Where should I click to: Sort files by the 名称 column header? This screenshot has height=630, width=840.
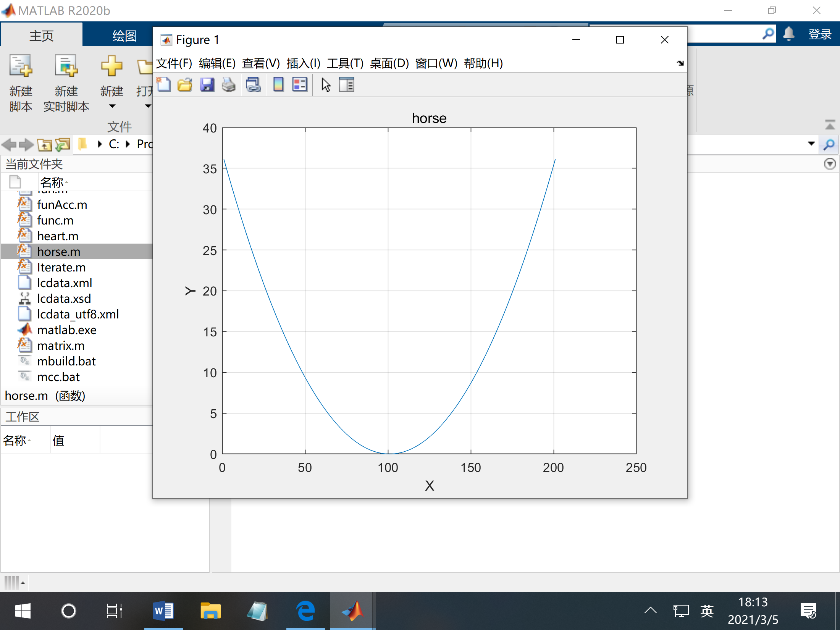[52, 182]
